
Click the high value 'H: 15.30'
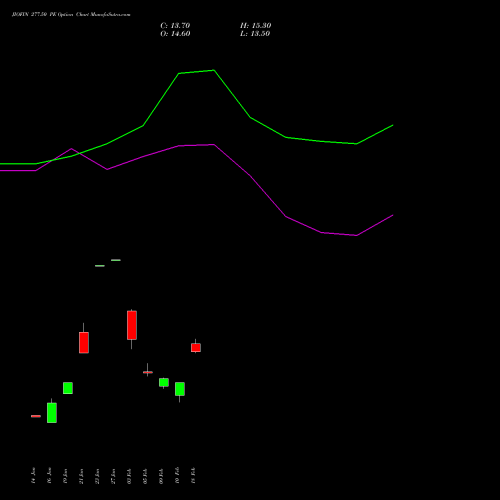[x=255, y=26]
